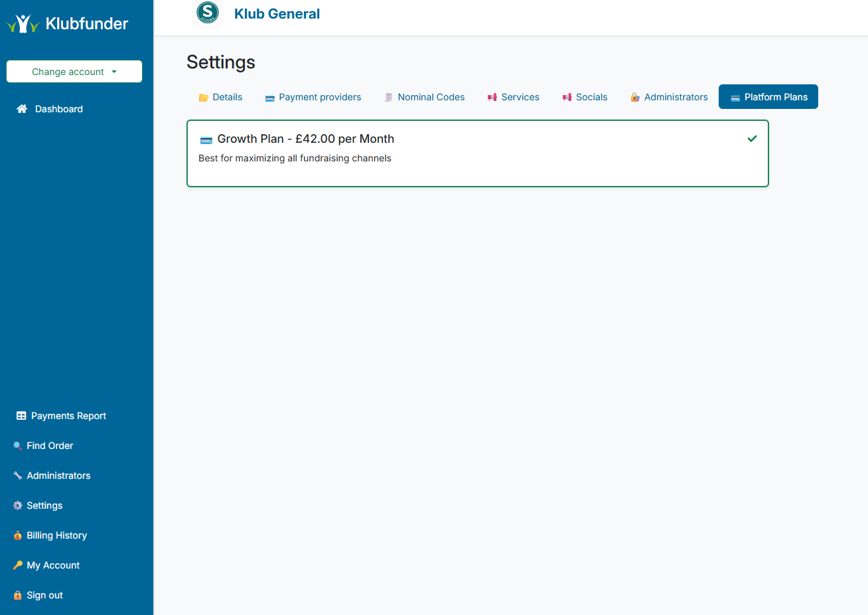Open the Socials settings tab
The height and width of the screenshot is (615, 868).
click(x=585, y=97)
